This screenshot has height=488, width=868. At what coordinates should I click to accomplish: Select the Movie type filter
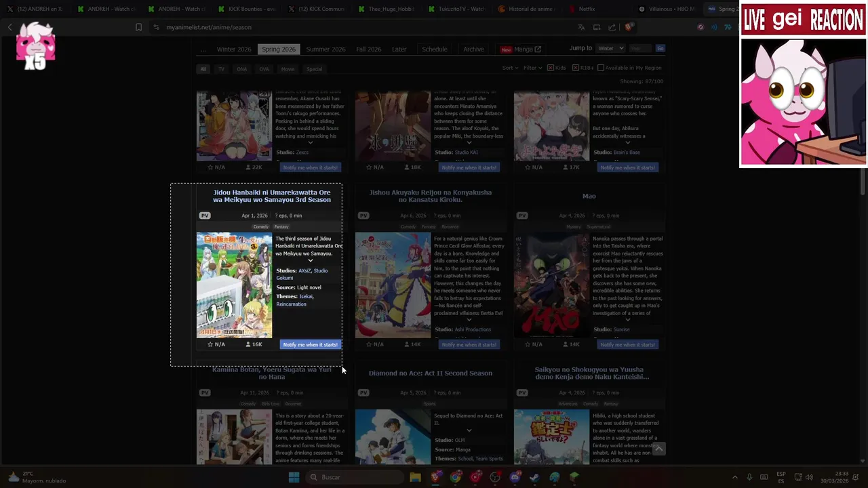(x=288, y=69)
